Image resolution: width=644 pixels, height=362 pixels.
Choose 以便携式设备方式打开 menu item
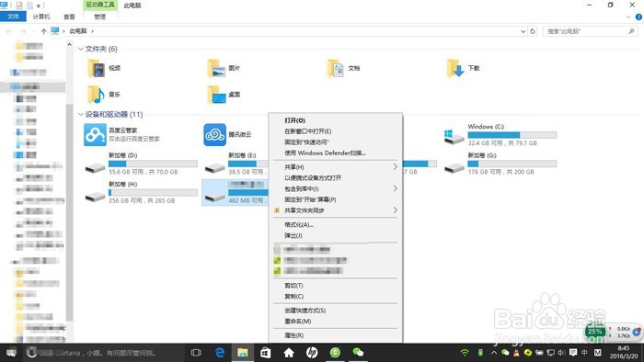[x=313, y=178]
